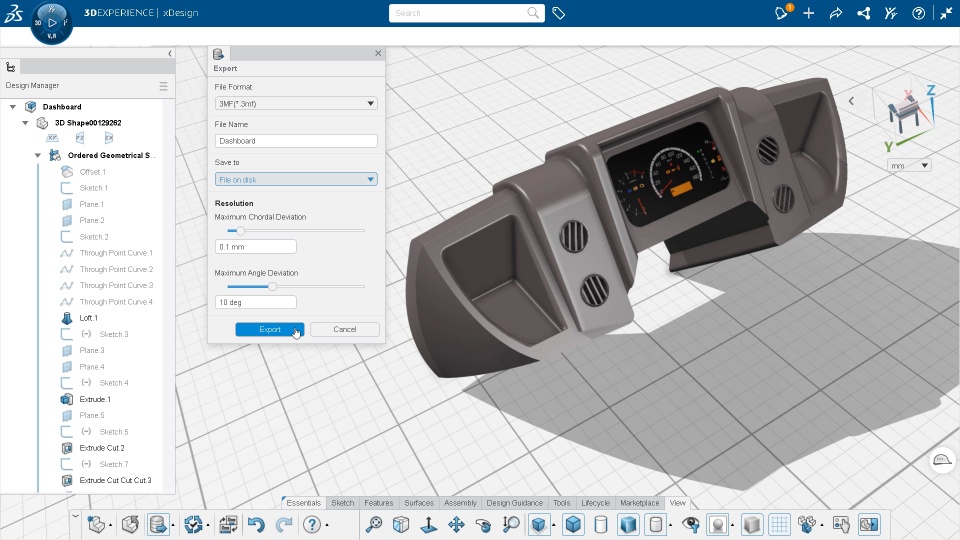Image resolution: width=960 pixels, height=540 pixels.
Task: Open the File Format dropdown
Action: click(x=296, y=103)
